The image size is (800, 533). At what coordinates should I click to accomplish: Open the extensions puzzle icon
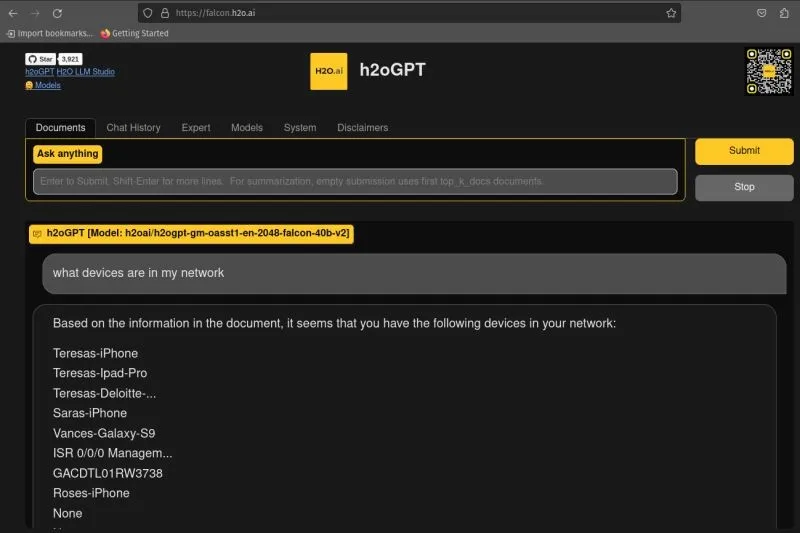click(784, 13)
